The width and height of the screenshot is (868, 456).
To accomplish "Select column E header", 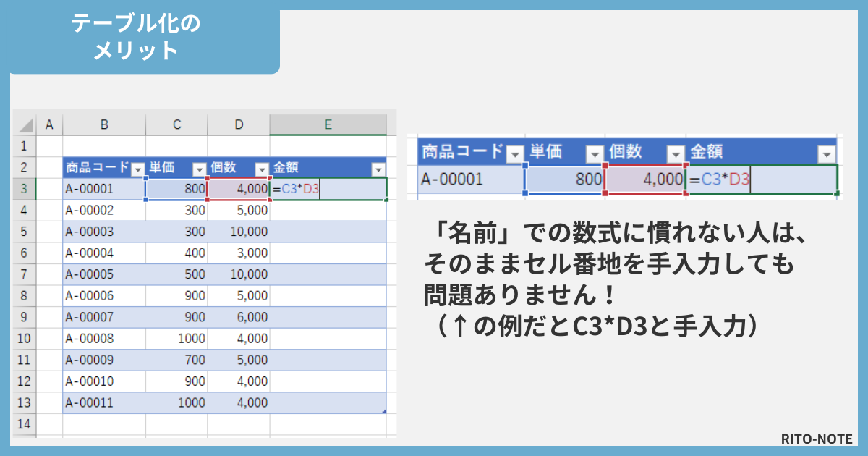I will point(328,124).
